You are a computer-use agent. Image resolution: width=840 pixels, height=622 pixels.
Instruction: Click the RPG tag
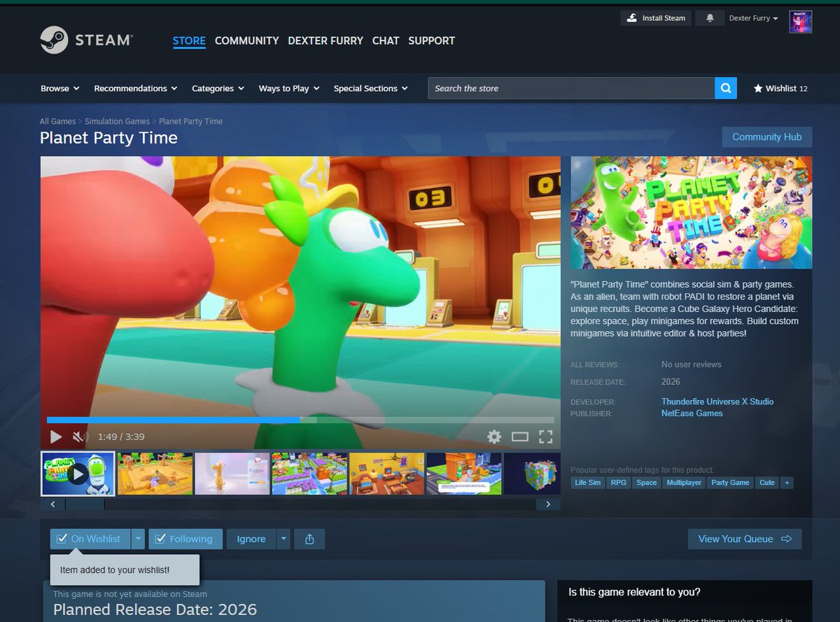618,483
